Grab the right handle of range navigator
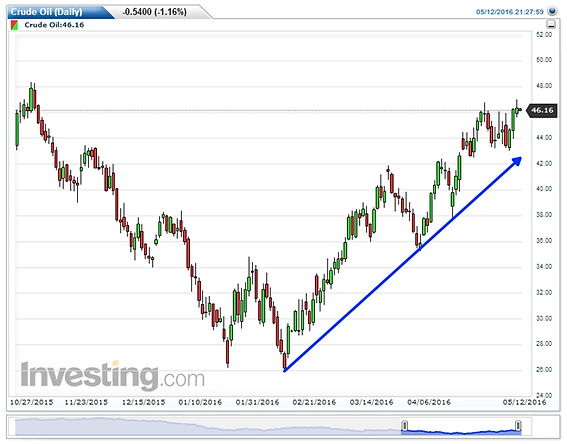567x444 pixels. (x=518, y=426)
